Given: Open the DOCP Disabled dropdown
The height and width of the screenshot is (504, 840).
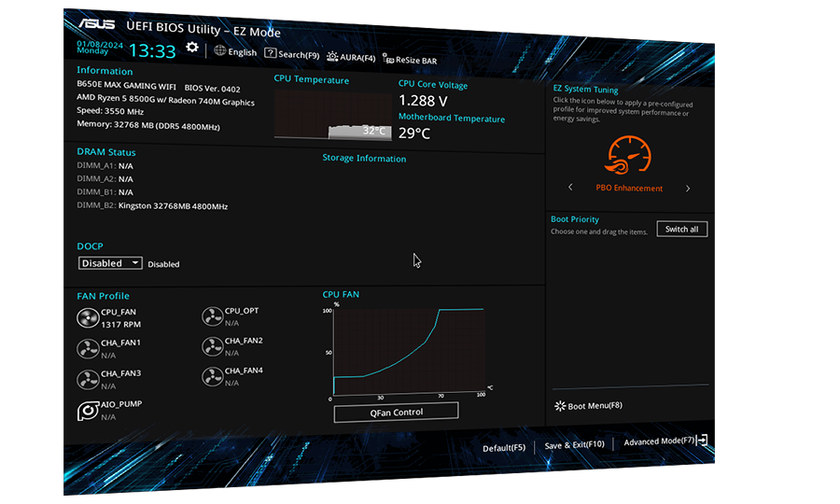Looking at the screenshot, I should 110,263.
